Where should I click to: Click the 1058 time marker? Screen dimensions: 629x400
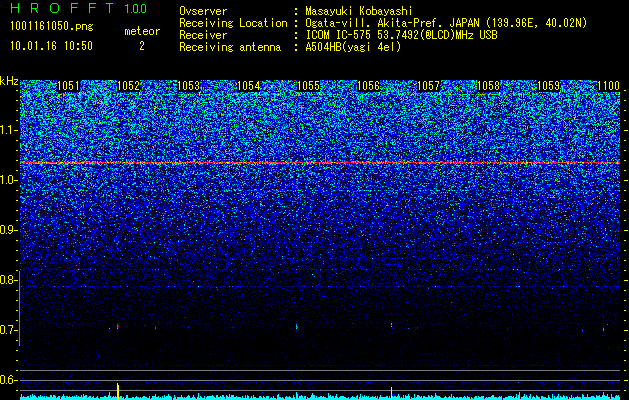(x=489, y=86)
